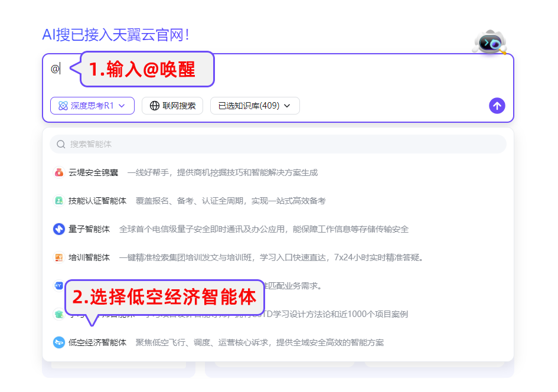Click the 云堤安全锦囊 agent icon
The image size is (558, 392).
point(58,172)
